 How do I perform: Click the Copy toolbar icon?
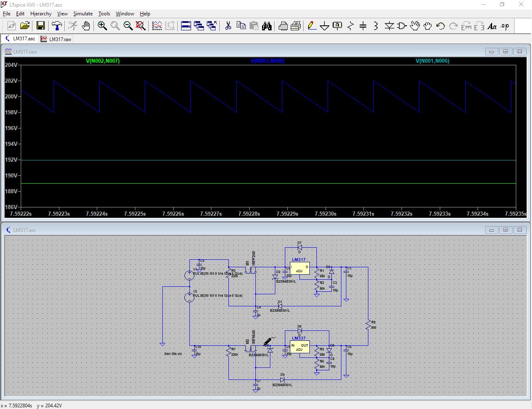click(241, 26)
